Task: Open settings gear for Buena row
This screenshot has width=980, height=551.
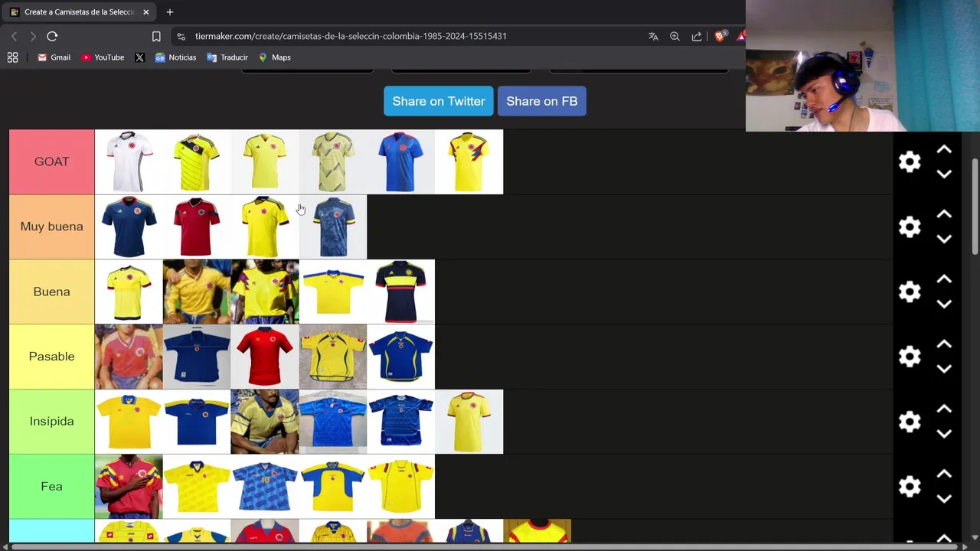Action: point(910,292)
